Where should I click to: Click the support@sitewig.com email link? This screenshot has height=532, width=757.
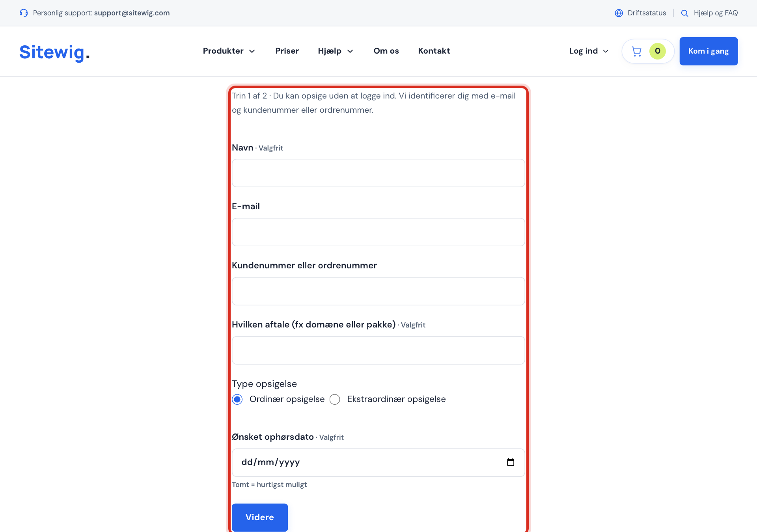(132, 13)
